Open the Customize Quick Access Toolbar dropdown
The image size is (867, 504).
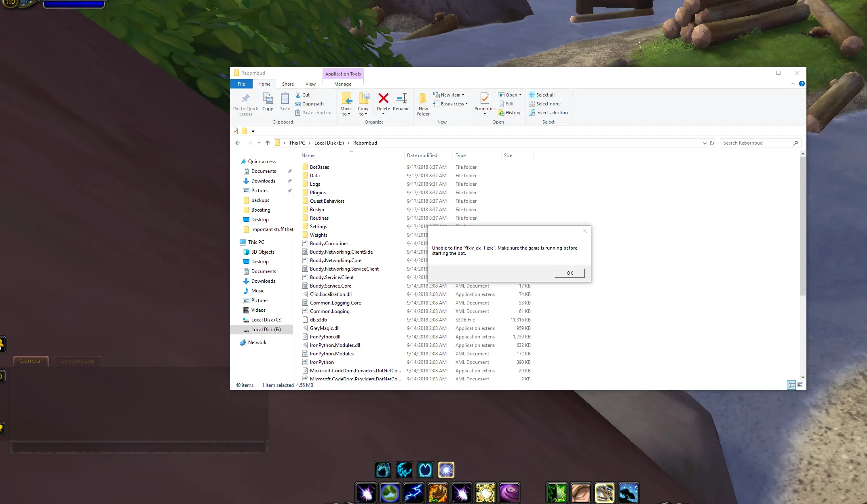253,131
